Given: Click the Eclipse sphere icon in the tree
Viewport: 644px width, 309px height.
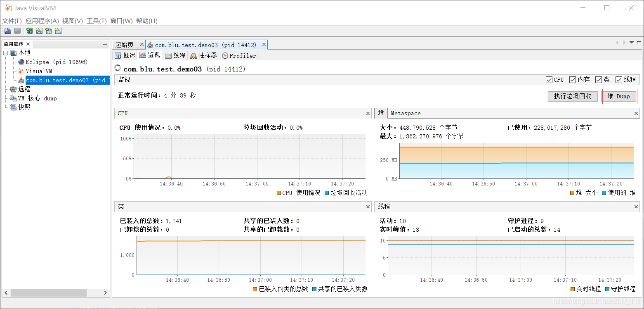Looking at the screenshot, I should 21,62.
